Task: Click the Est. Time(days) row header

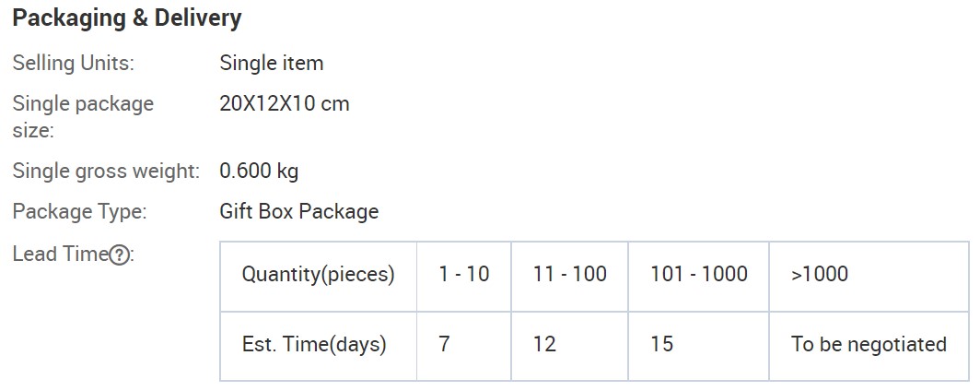Action: click(x=318, y=346)
